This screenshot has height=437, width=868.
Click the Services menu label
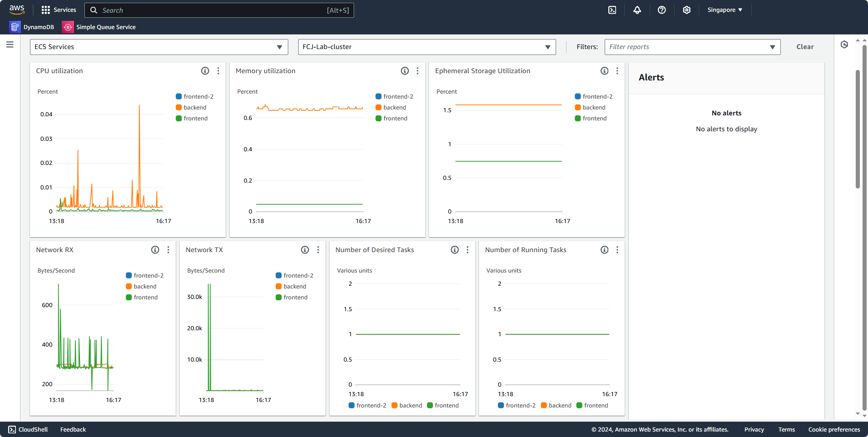[65, 10]
